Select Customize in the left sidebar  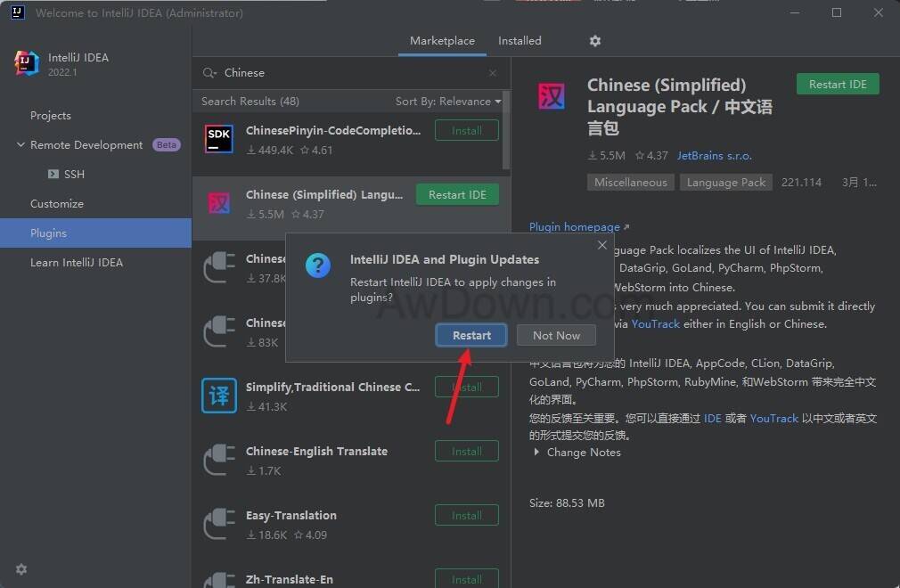pos(57,204)
